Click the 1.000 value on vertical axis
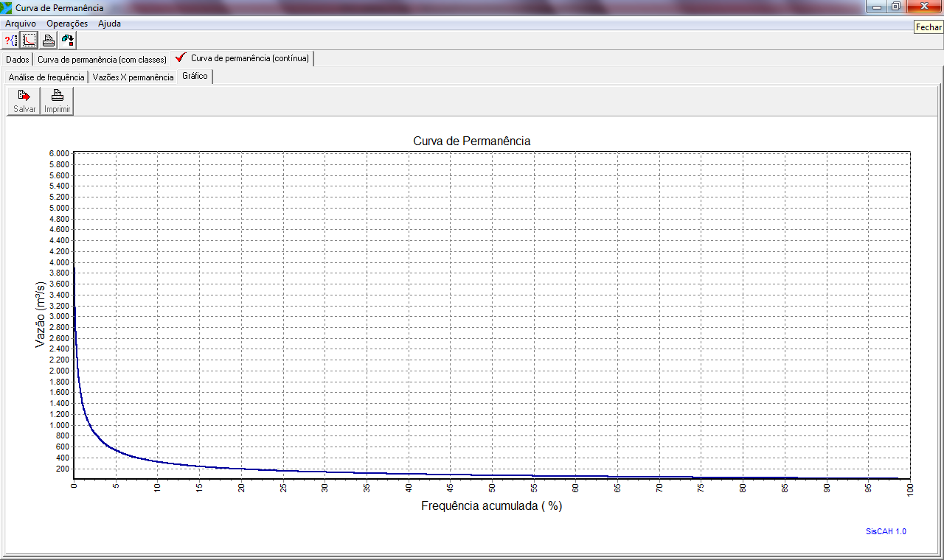Viewport: 944px width, 560px height. click(58, 425)
